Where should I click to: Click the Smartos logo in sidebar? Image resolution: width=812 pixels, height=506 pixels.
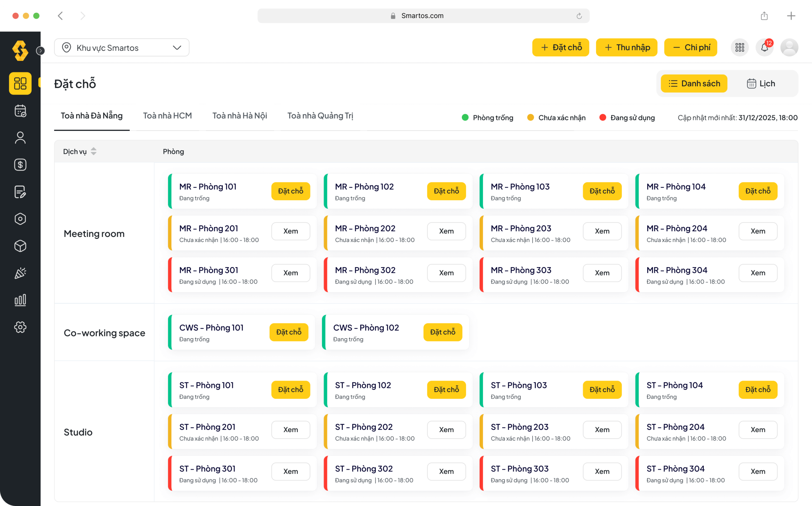click(20, 51)
